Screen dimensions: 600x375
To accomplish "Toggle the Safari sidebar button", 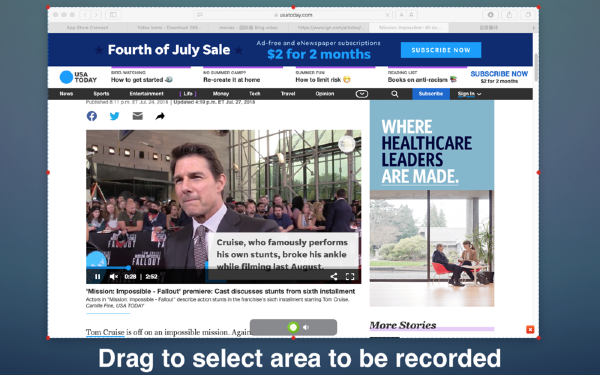I will (x=113, y=15).
